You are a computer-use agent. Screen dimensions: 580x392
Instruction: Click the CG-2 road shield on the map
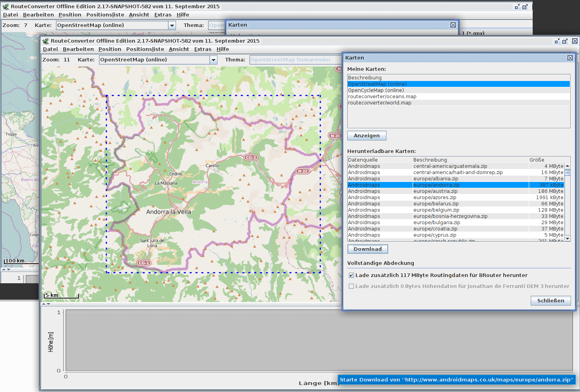coord(251,158)
